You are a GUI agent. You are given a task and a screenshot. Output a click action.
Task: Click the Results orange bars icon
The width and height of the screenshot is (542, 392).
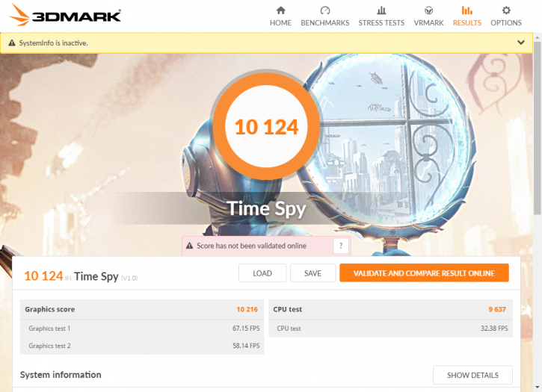pyautogui.click(x=467, y=10)
